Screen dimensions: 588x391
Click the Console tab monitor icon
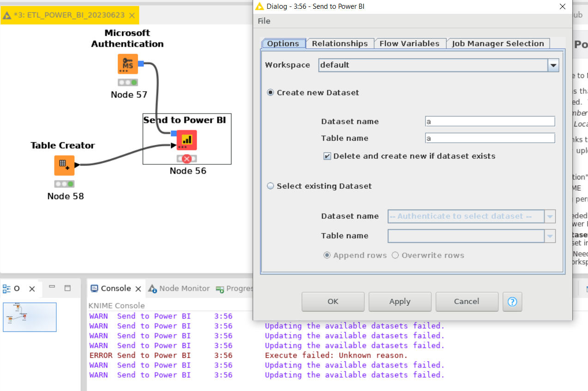94,289
